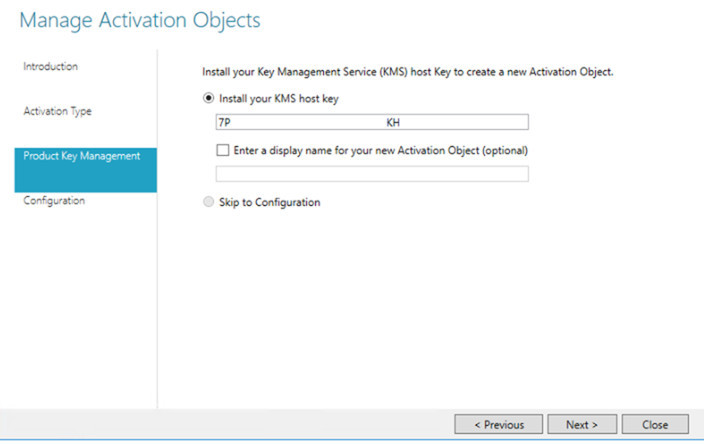The image size is (704, 444).
Task: Click the 'Skip to Configuration' label text
Action: pos(269,202)
